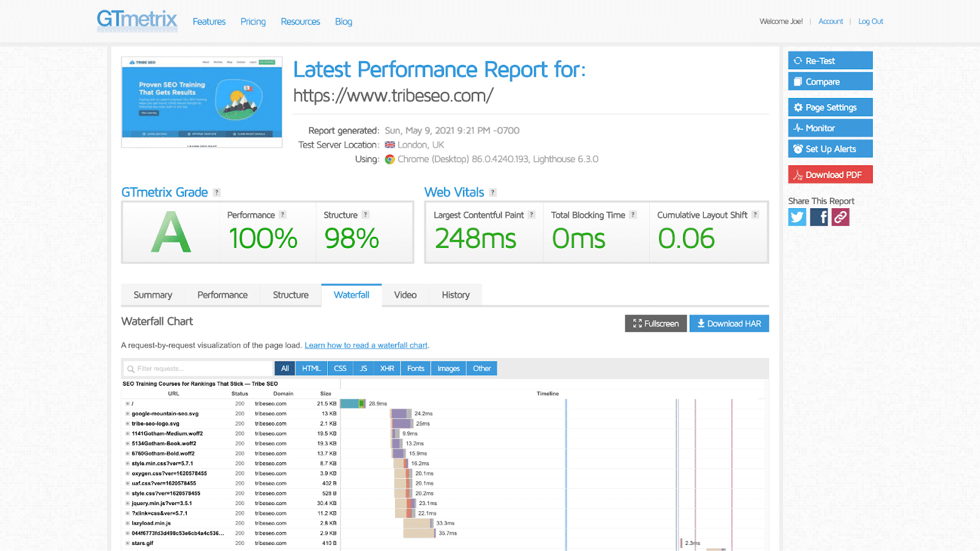The height and width of the screenshot is (551, 980).
Task: Open Web Vitals help question mark
Action: (x=493, y=193)
